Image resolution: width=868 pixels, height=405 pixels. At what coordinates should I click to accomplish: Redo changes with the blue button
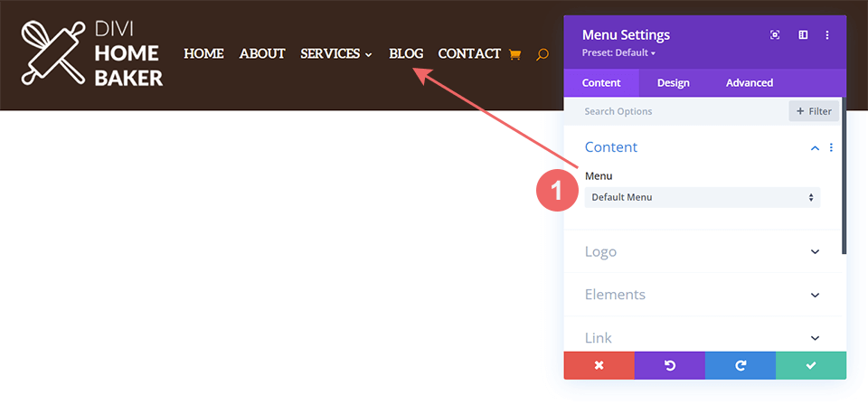click(741, 365)
